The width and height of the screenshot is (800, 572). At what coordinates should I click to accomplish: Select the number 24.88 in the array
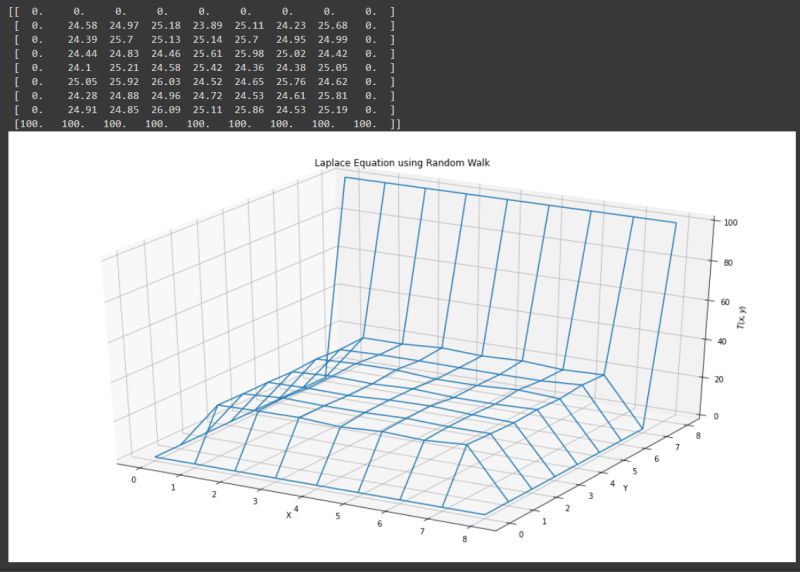pos(124,95)
